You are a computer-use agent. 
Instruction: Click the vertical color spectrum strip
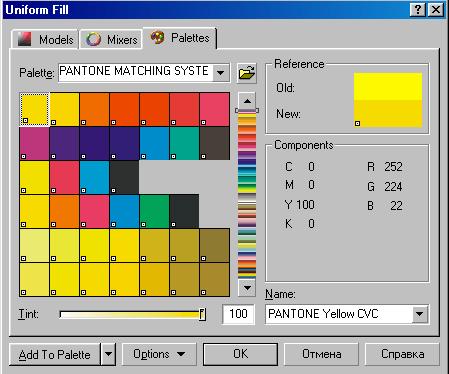[x=247, y=194]
